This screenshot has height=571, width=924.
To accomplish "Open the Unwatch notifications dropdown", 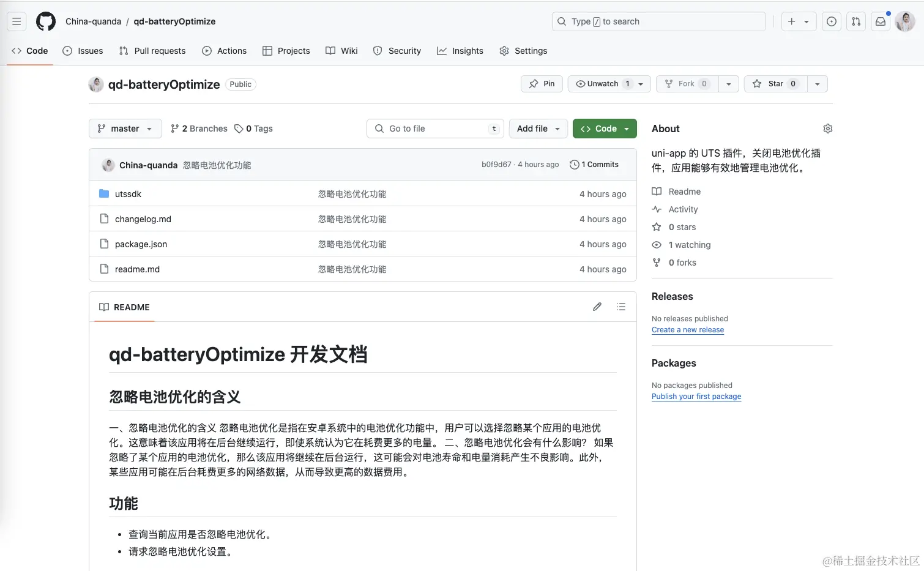I will (609, 84).
